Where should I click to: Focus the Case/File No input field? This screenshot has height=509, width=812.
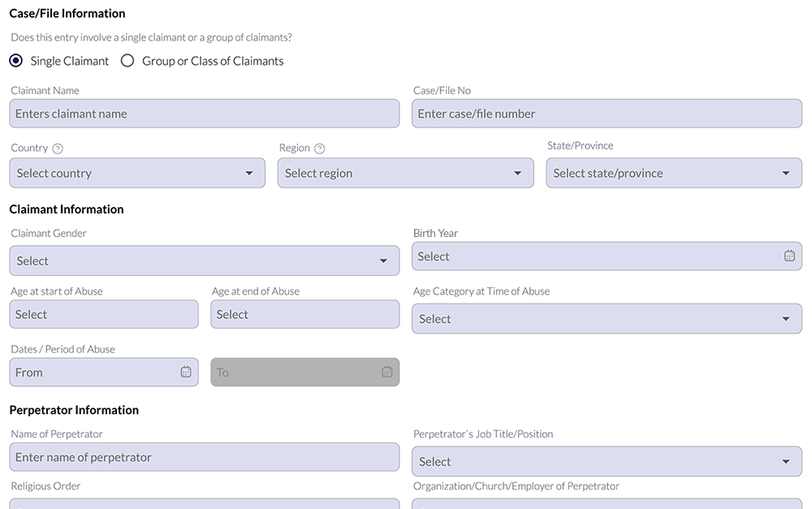(x=607, y=114)
